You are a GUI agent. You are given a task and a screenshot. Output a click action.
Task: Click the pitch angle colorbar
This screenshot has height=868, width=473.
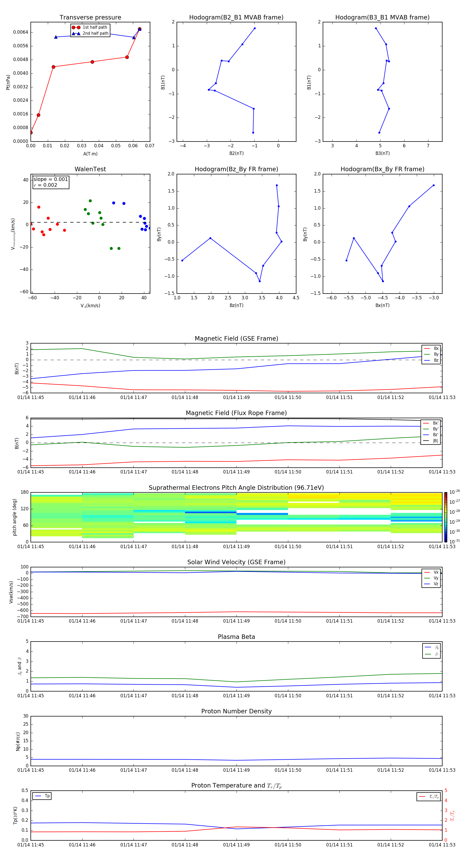pos(446,517)
